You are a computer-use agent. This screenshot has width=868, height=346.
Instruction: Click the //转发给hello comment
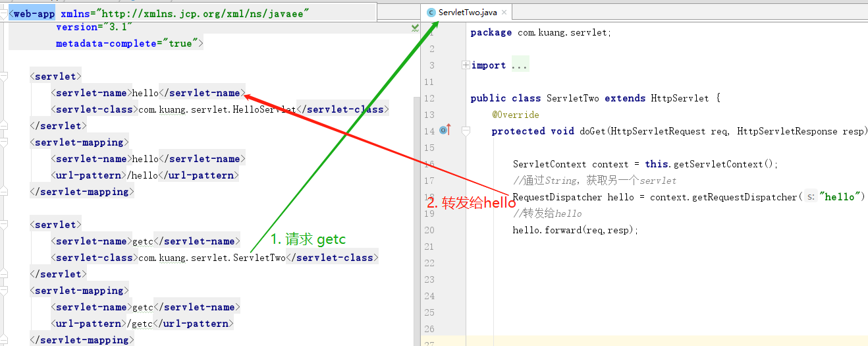[547, 214]
